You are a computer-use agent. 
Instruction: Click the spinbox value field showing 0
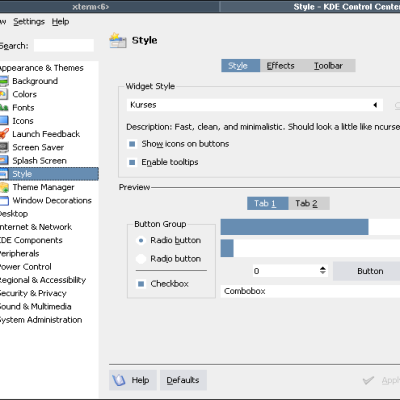[x=286, y=271]
